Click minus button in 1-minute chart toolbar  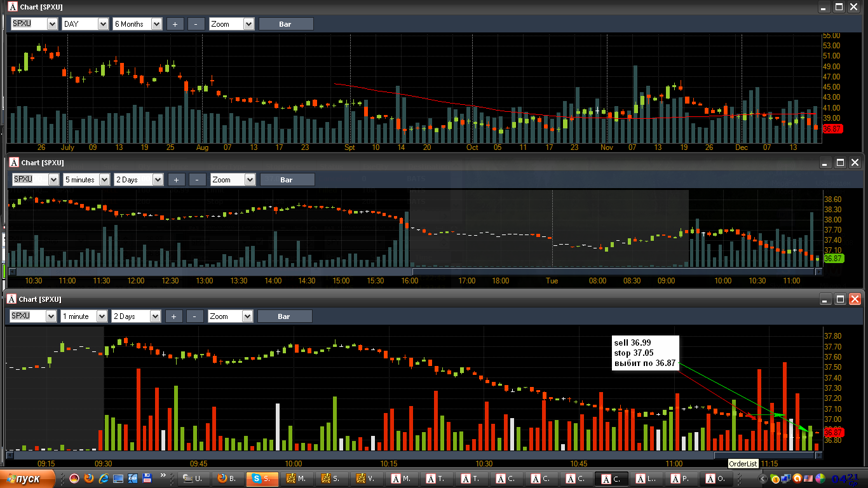point(195,316)
